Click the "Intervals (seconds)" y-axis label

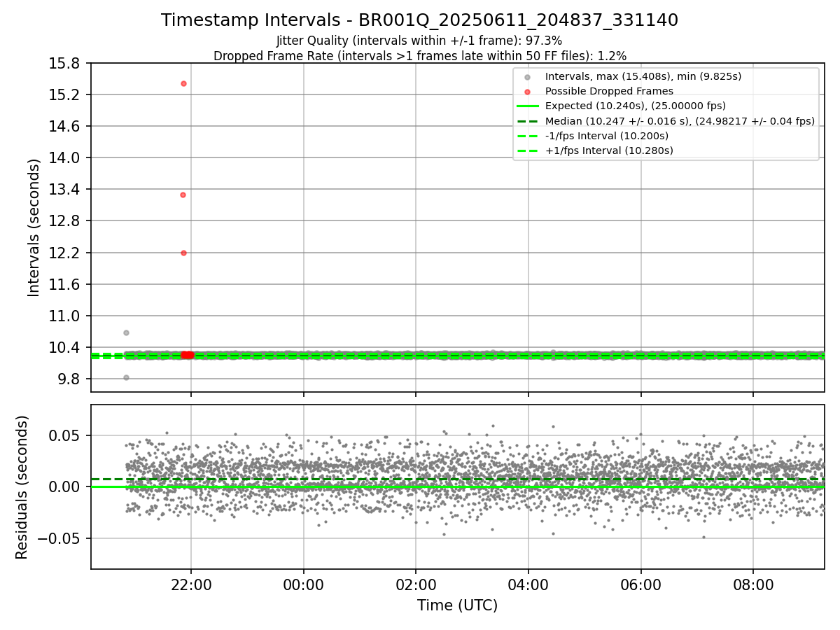[x=34, y=227]
